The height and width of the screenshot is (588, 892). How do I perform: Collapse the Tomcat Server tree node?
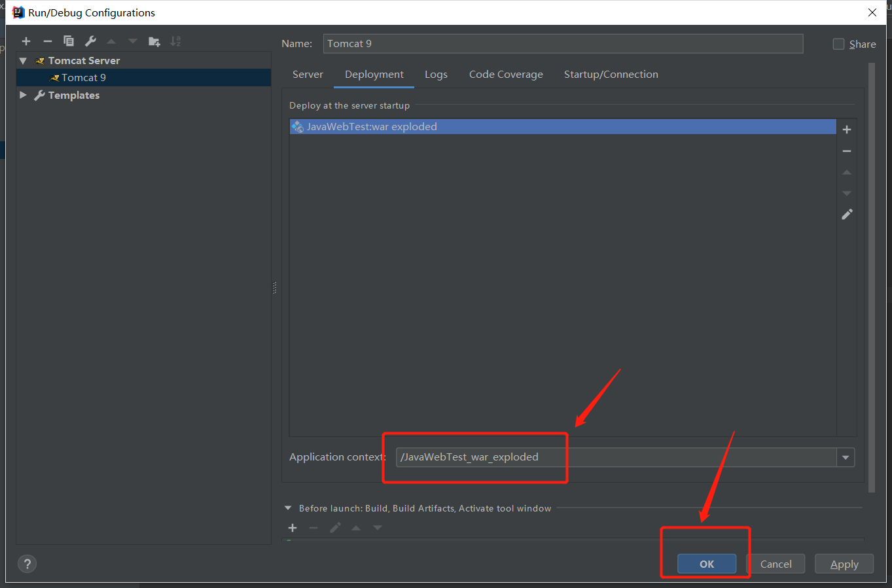pyautogui.click(x=23, y=60)
